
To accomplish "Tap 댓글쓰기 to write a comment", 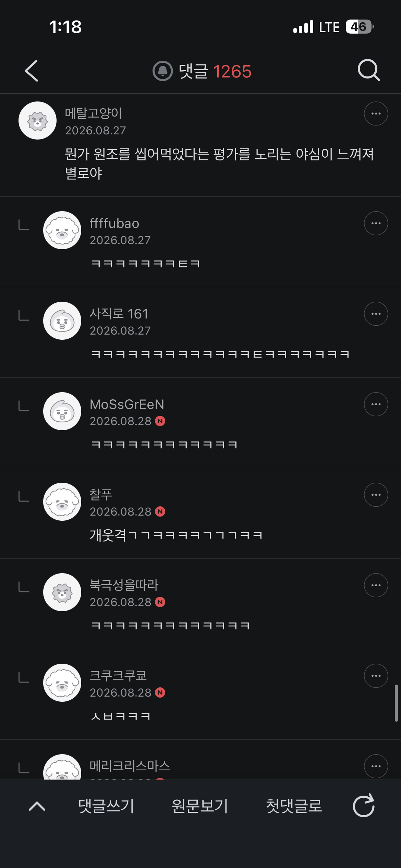I will coord(106,806).
